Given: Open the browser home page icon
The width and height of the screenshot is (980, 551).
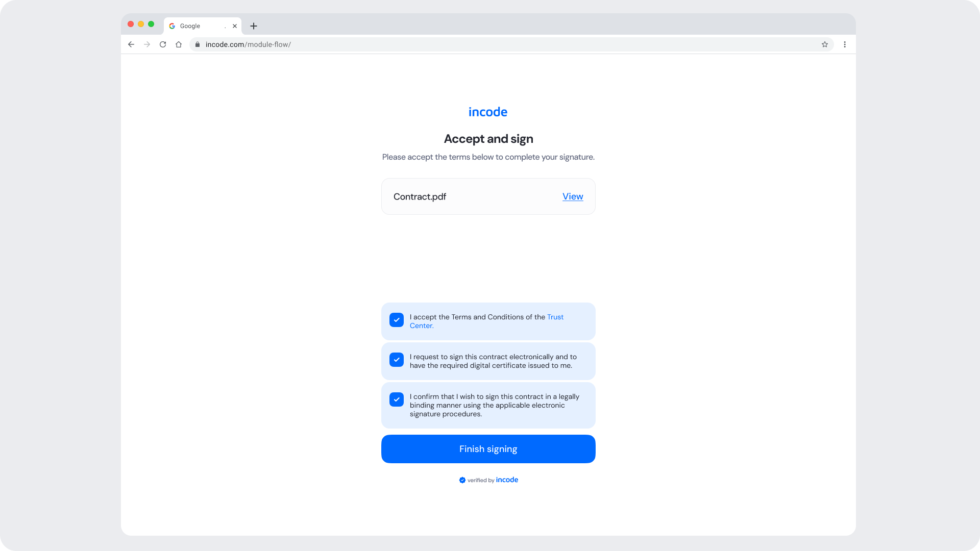Looking at the screenshot, I should coord(179,44).
